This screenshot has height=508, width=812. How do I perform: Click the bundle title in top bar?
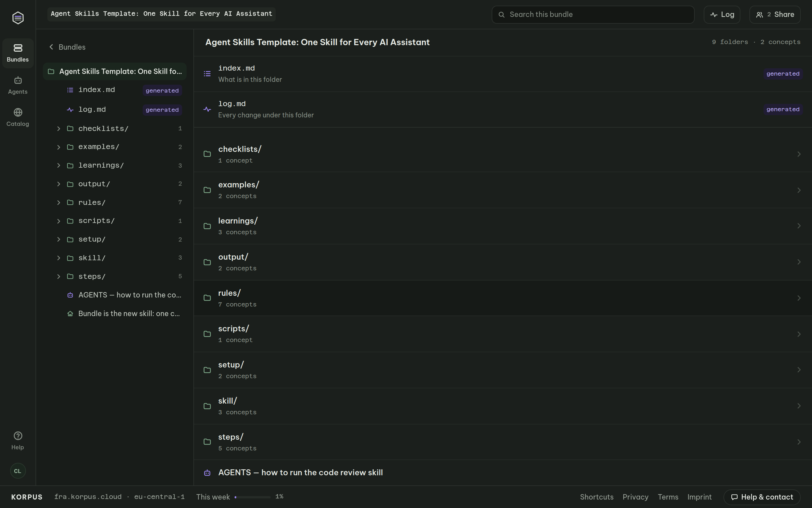point(161,14)
